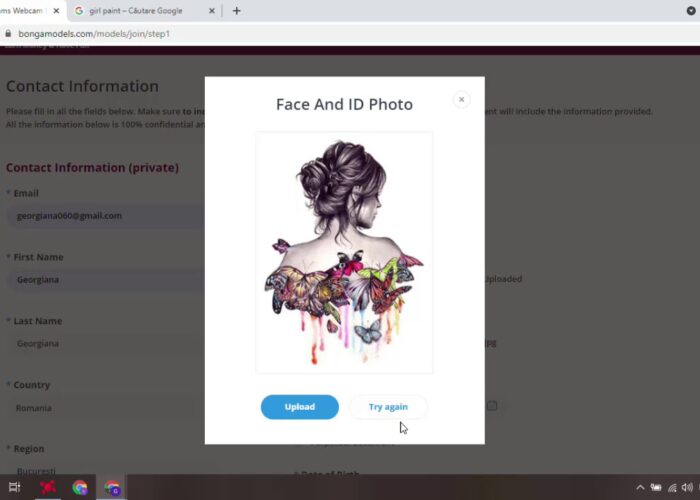The height and width of the screenshot is (500, 700).
Task: Close the Webcam tab
Action: tap(56, 11)
